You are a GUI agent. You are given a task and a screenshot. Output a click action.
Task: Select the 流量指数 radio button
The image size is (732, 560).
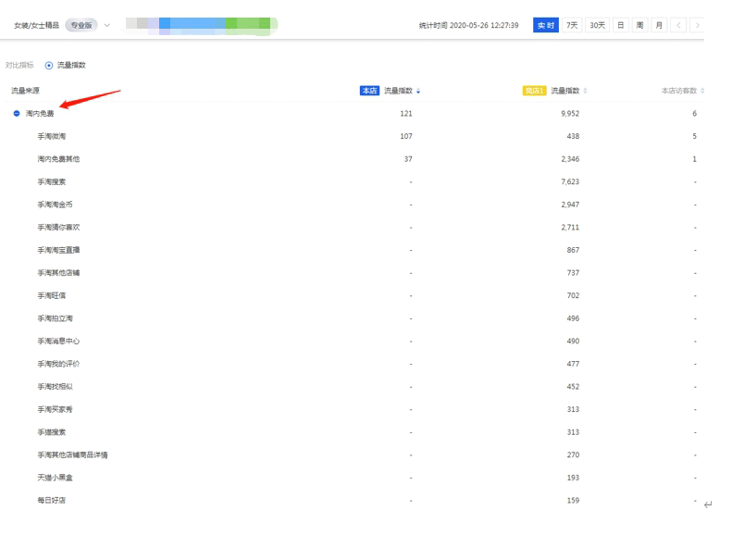pos(49,66)
